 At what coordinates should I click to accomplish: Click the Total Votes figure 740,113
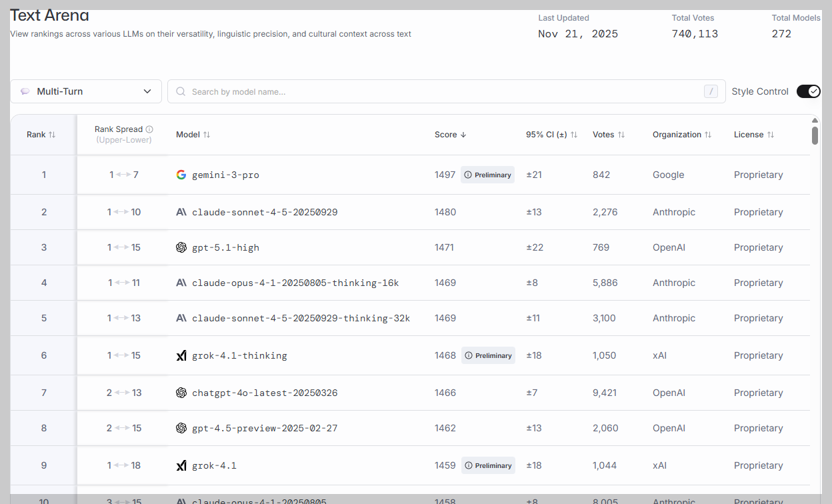coord(695,34)
